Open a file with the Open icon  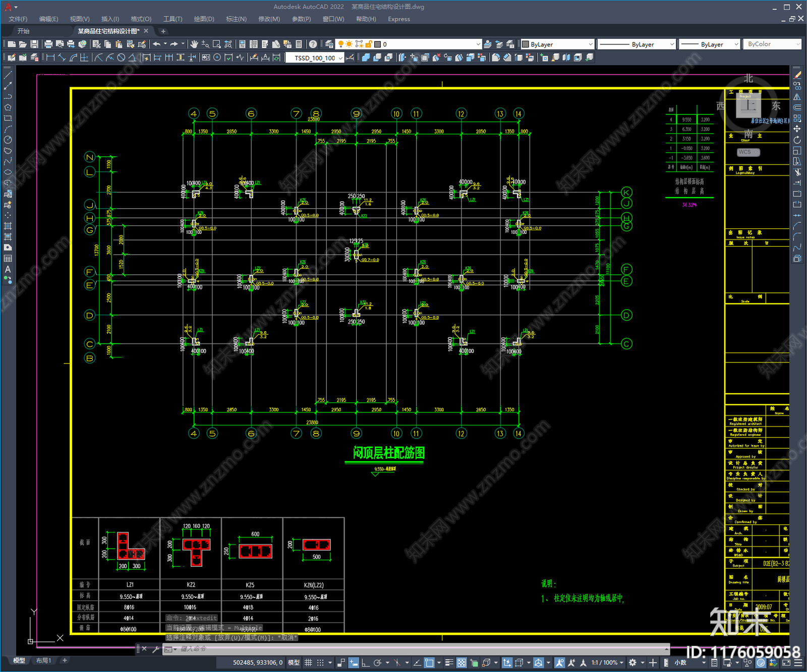point(23,44)
